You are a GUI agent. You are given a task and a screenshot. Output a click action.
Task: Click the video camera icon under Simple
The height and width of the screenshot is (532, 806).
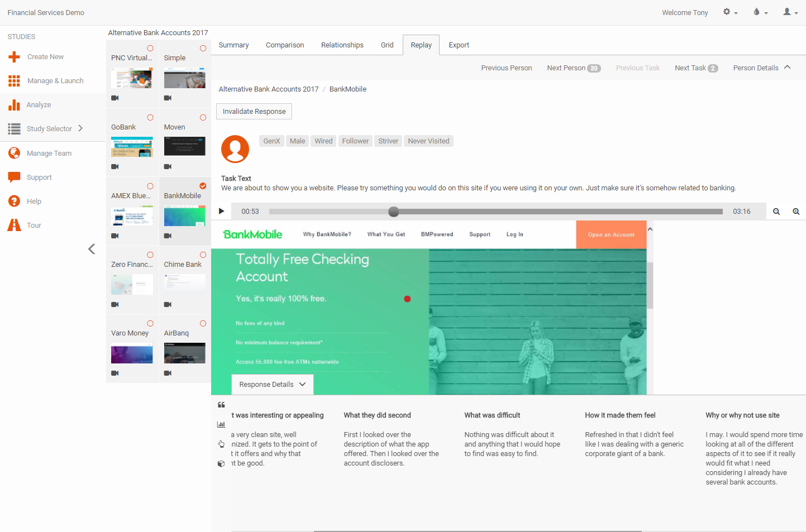point(168,98)
